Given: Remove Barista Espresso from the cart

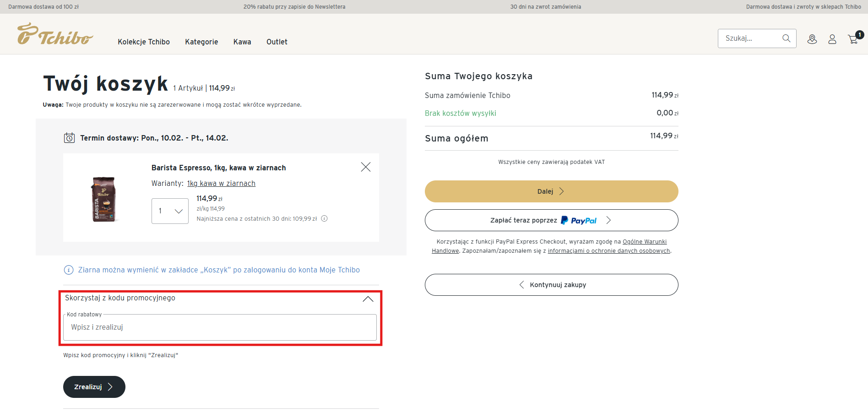Looking at the screenshot, I should coord(365,167).
